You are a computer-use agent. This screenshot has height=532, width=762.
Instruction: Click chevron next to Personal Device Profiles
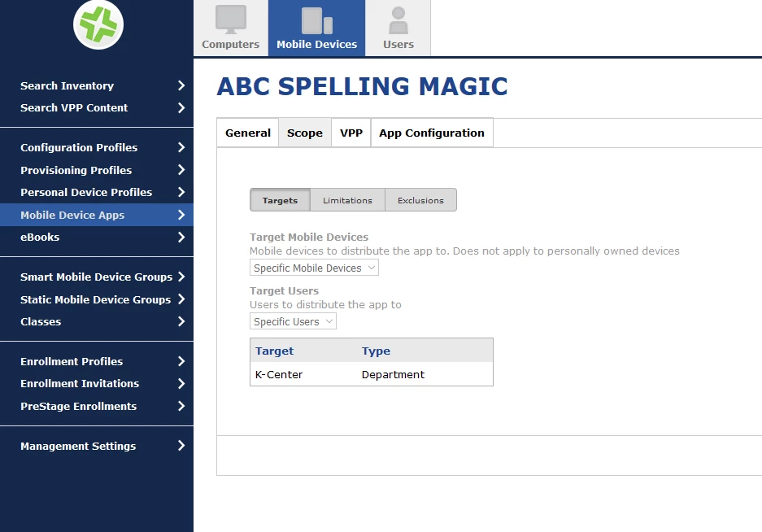pos(181,192)
